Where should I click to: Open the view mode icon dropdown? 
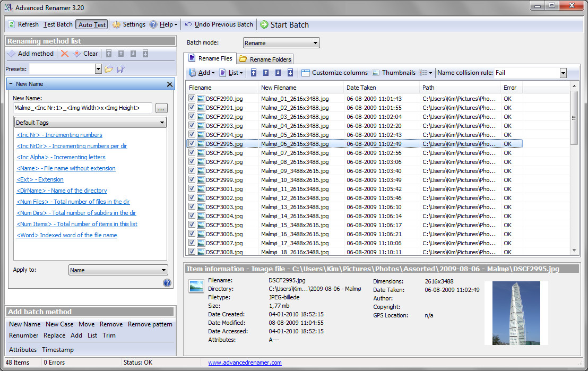pos(426,73)
